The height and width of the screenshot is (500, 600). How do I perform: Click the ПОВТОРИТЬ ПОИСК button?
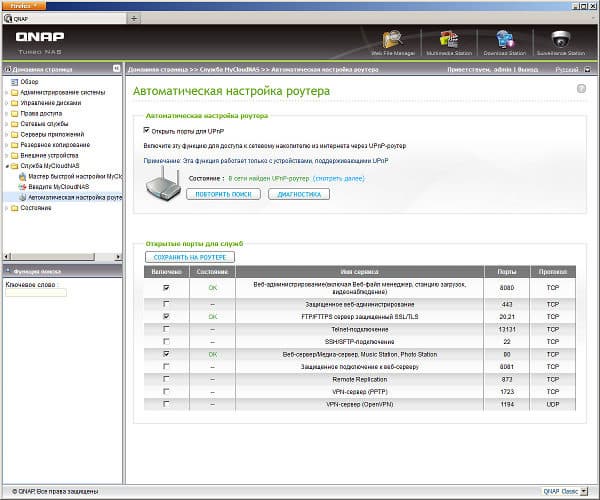tap(223, 194)
